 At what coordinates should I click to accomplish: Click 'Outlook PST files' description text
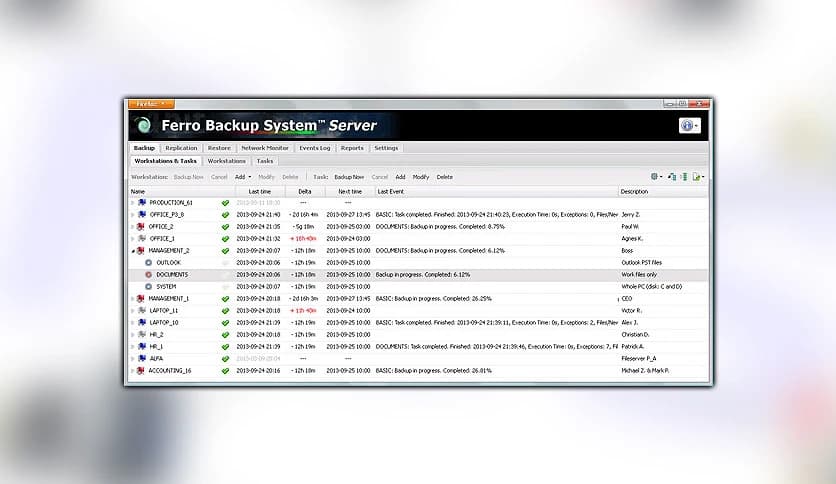(641, 263)
